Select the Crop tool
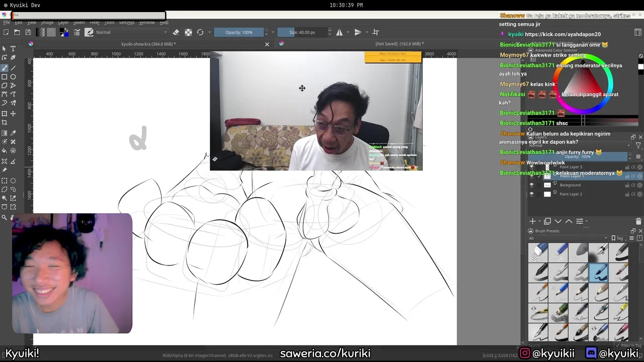 coord(5,122)
